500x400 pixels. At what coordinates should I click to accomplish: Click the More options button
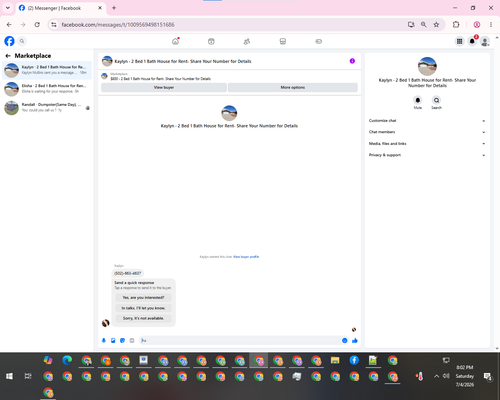[293, 87]
